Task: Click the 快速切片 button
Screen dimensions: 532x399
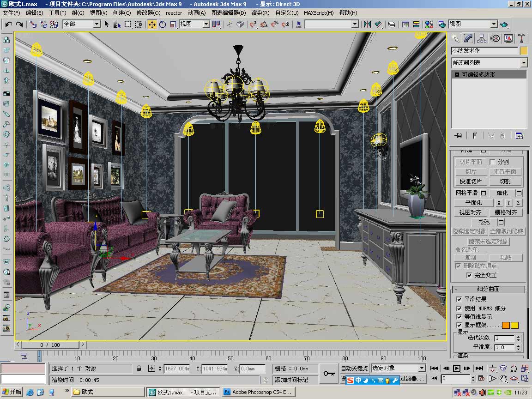Action: (x=471, y=181)
